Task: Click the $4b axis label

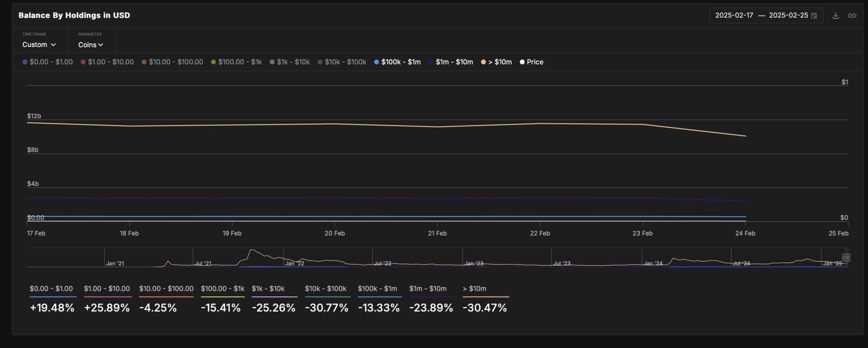Action: [33, 184]
